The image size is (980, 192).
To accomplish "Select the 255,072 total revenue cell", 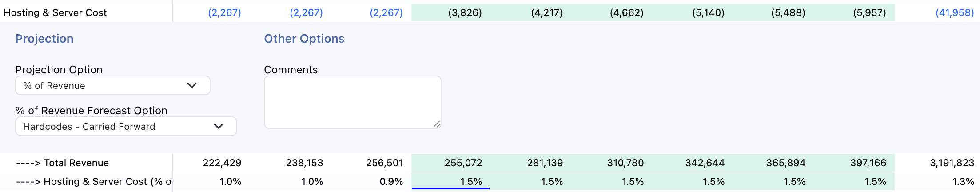I will point(463,163).
